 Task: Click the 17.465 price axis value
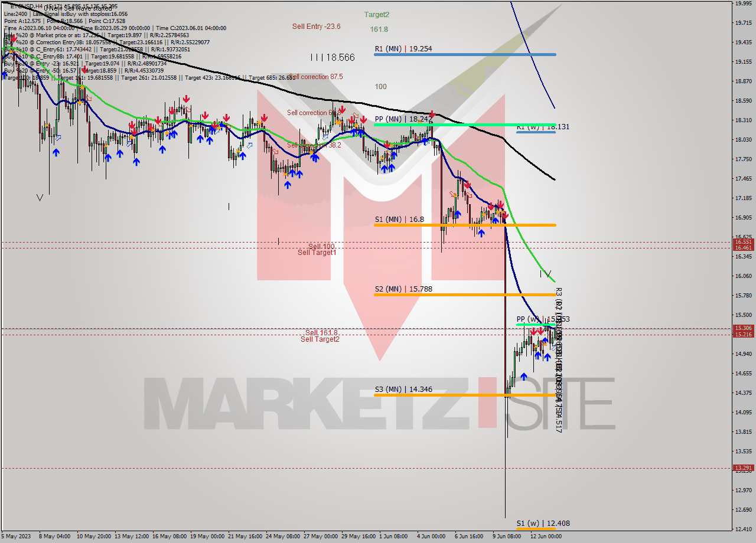[743, 179]
